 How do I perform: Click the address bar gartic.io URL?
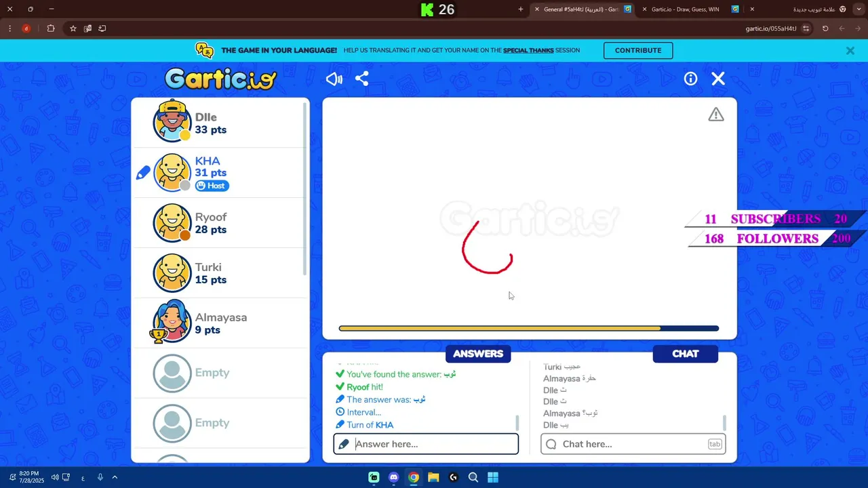pyautogui.click(x=771, y=28)
